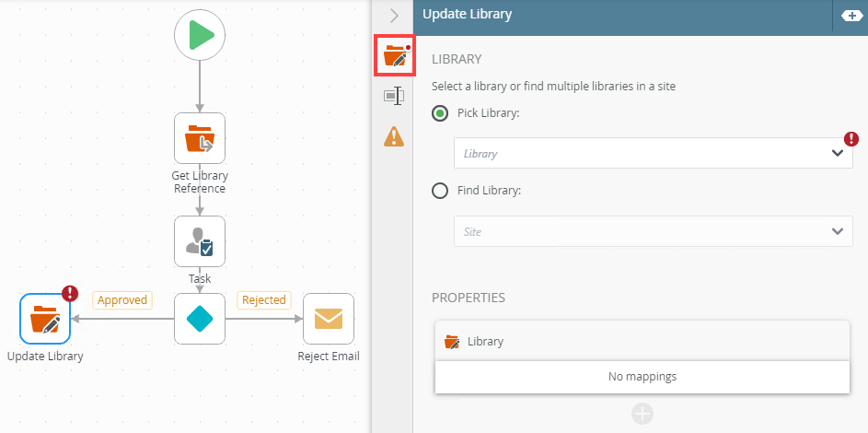The image size is (868, 433).
Task: Select the Update Library step on canvas
Action: pyautogui.click(x=45, y=319)
